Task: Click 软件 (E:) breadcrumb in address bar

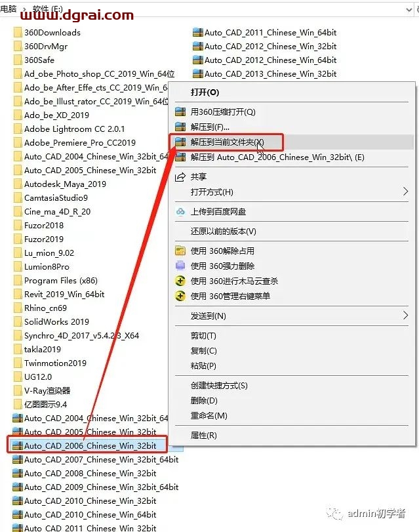Action: 47,9
